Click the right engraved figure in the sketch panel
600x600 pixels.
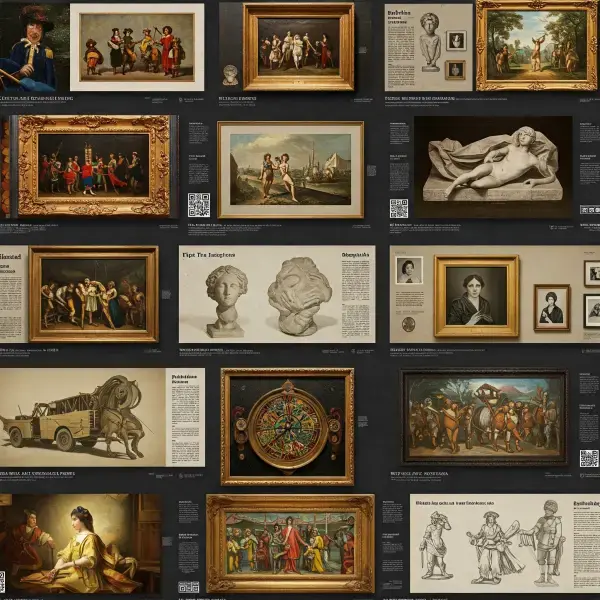click(547, 543)
